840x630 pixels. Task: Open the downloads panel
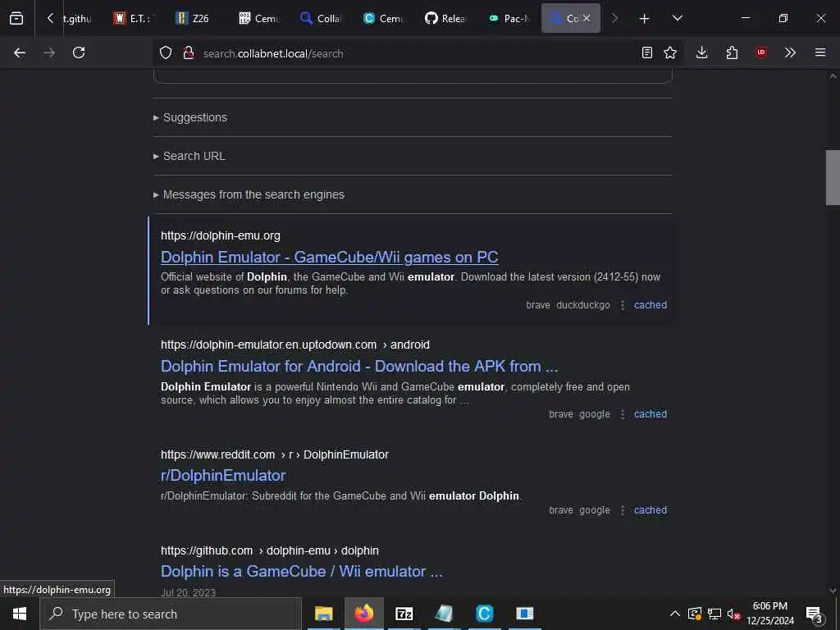(702, 52)
